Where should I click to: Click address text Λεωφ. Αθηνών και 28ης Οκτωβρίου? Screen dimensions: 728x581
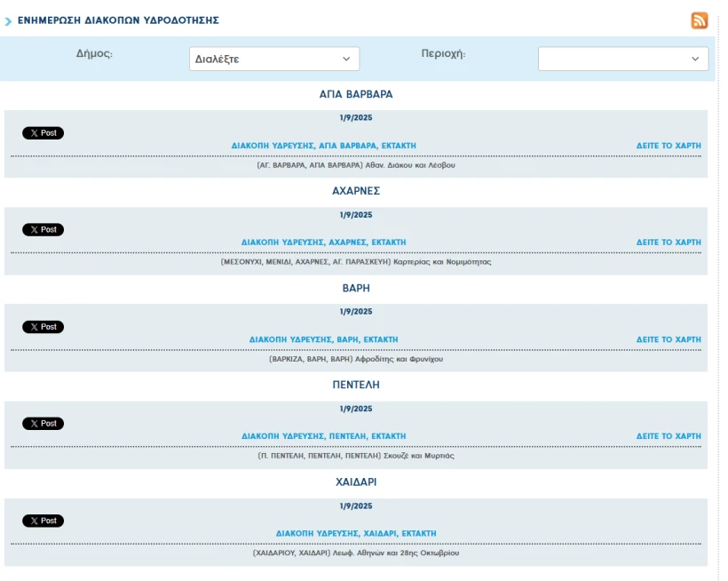point(396,553)
